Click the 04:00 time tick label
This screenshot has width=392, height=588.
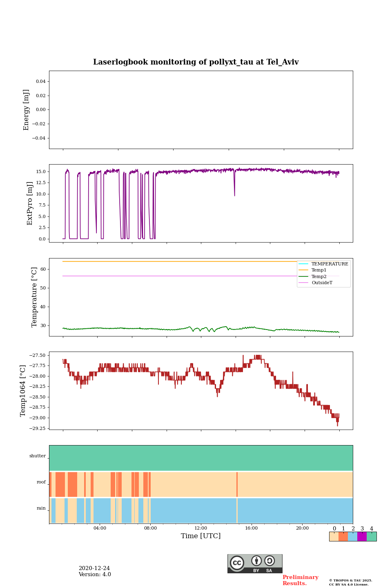click(x=100, y=528)
